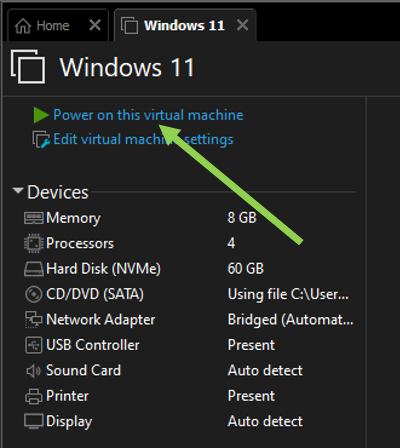Screen dimensions: 400x448
Task: Select the Hard Disk (NVMe) drive icon
Action: point(34,269)
